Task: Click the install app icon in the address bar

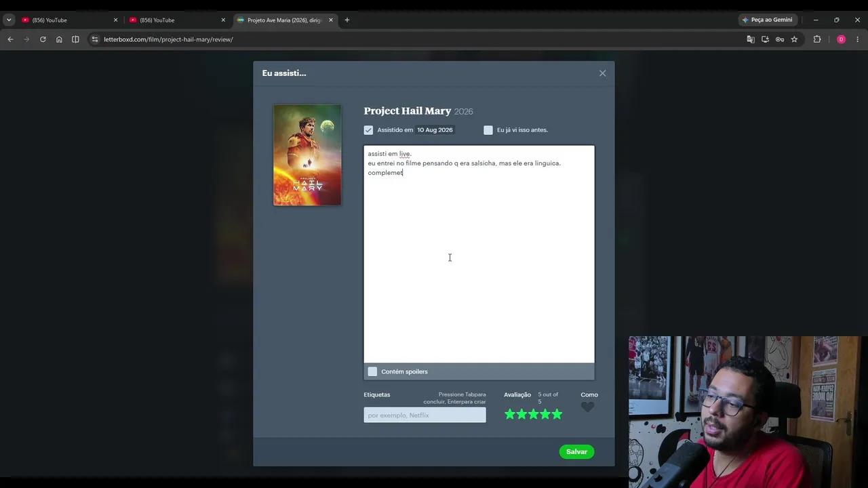Action: [765, 39]
